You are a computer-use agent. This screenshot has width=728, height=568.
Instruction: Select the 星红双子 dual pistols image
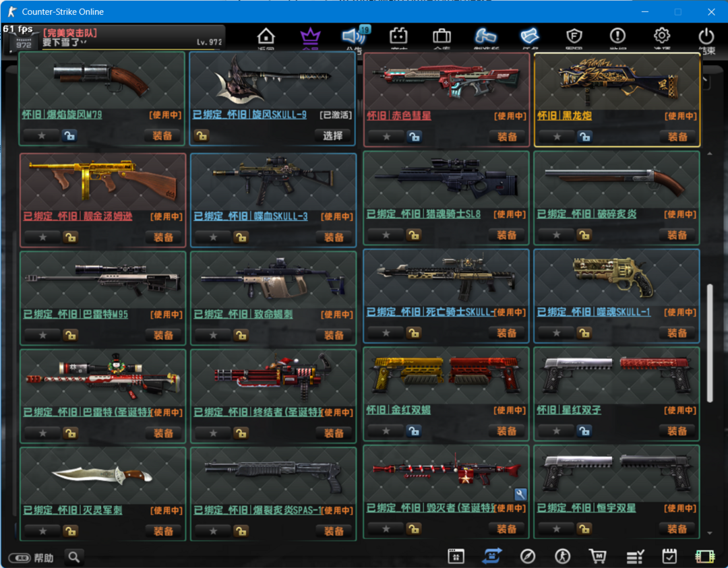tap(617, 375)
